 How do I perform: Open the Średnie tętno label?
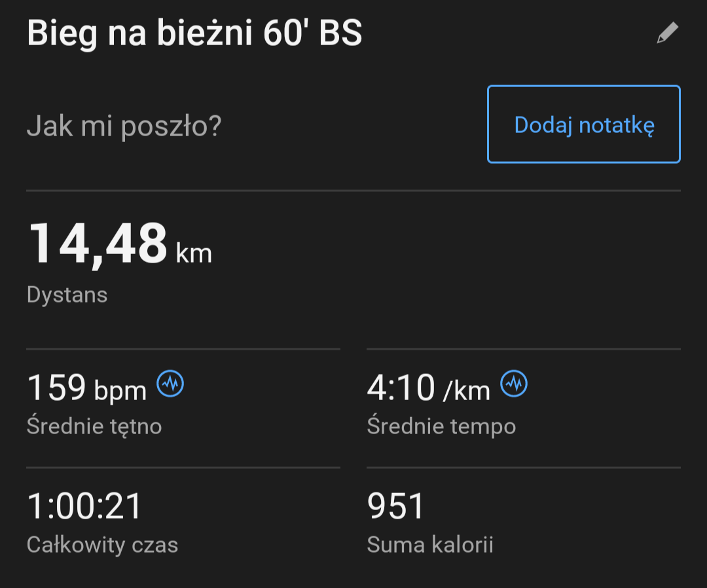point(94,426)
